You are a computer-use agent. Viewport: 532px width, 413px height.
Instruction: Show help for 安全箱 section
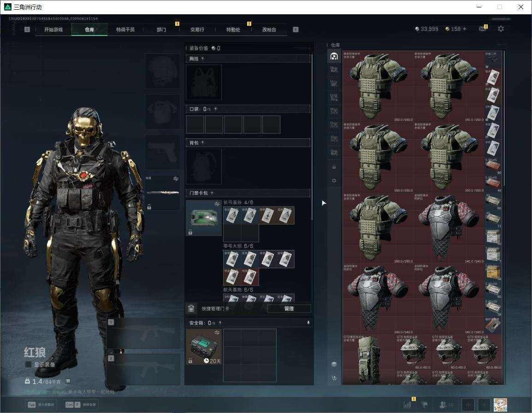coord(220,323)
